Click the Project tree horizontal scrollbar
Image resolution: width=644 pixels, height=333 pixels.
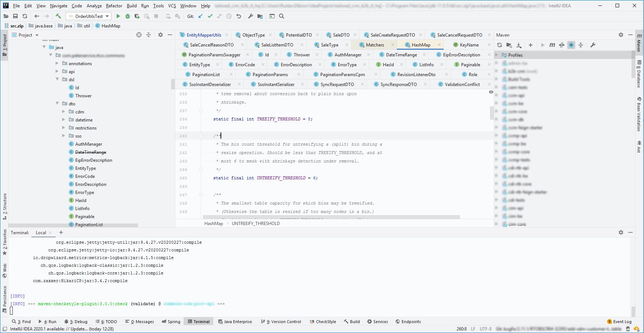(x=73, y=225)
